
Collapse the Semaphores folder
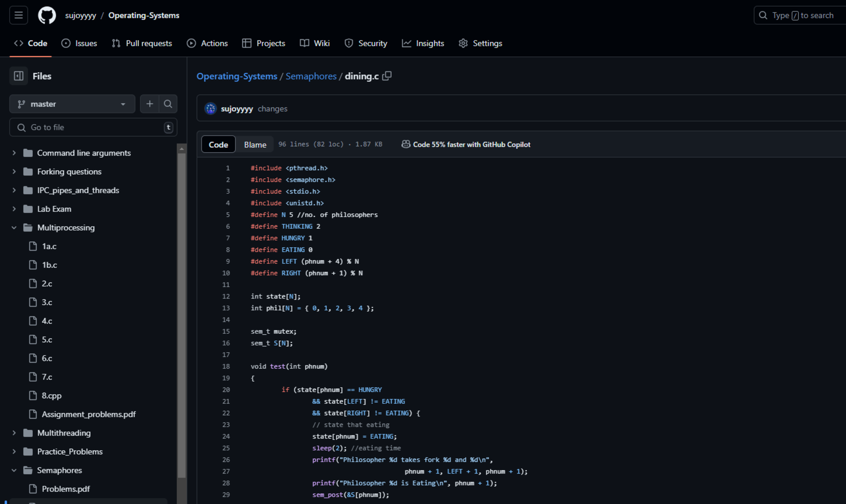pos(14,470)
